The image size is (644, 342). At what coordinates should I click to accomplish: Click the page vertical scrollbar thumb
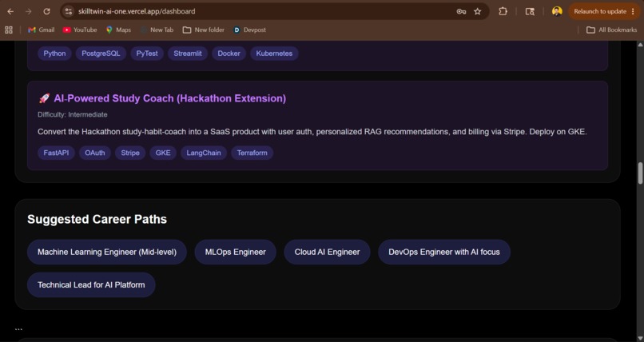(640, 173)
